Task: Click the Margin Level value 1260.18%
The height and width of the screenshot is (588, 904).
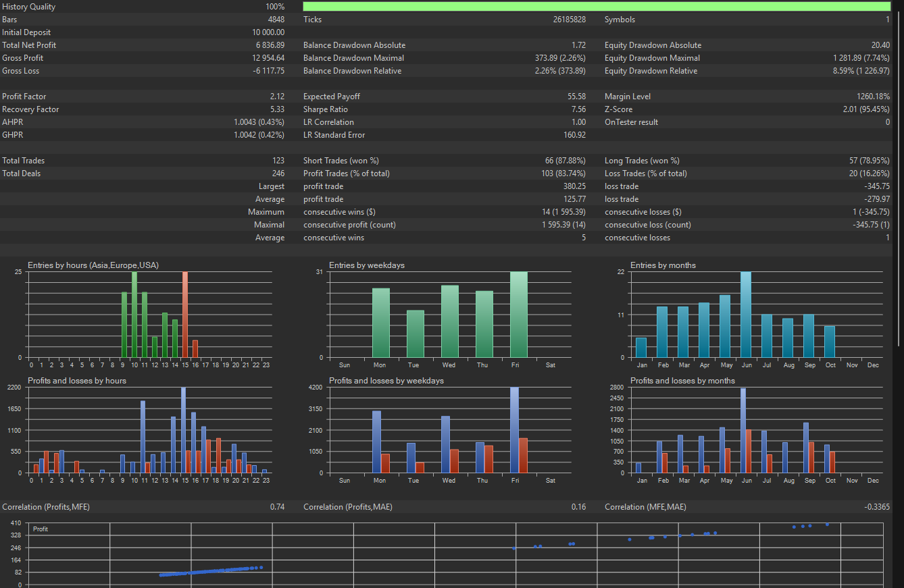Action: [x=872, y=97]
